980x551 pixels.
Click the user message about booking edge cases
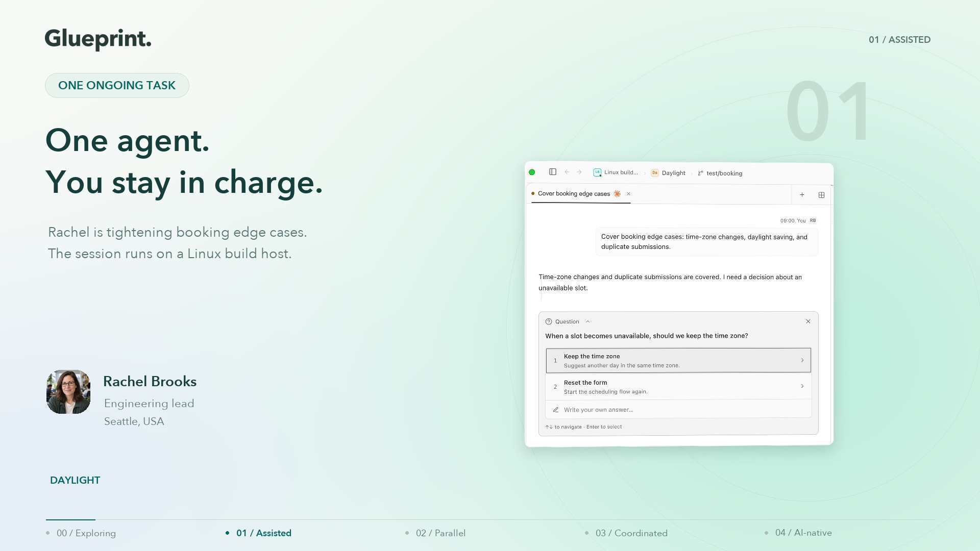(707, 242)
